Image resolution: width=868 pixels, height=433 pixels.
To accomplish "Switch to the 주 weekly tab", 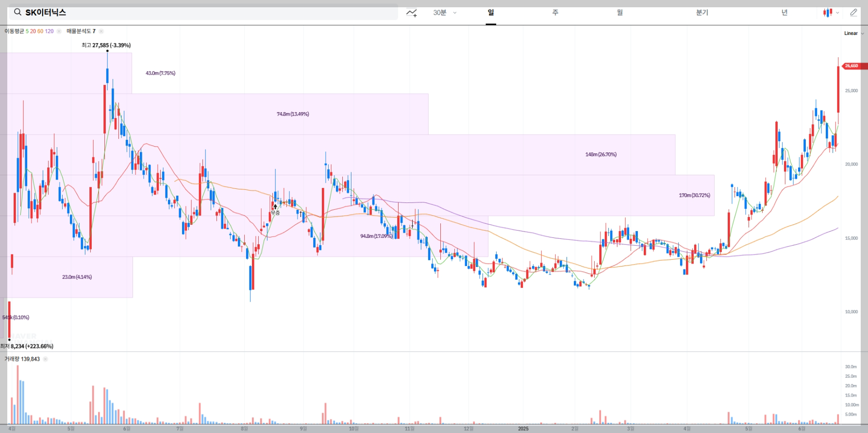I will tap(555, 13).
